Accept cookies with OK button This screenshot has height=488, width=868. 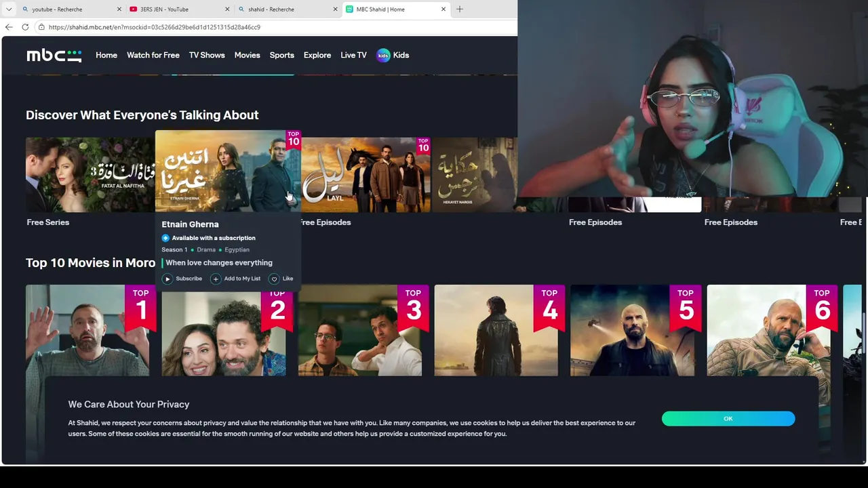tap(728, 419)
